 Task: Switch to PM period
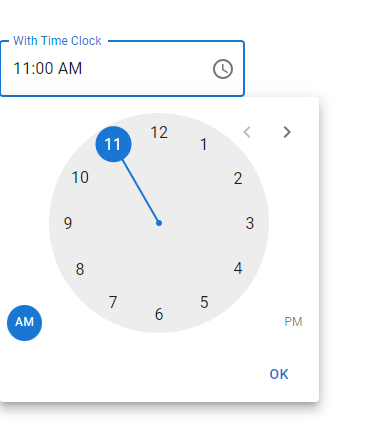click(293, 322)
